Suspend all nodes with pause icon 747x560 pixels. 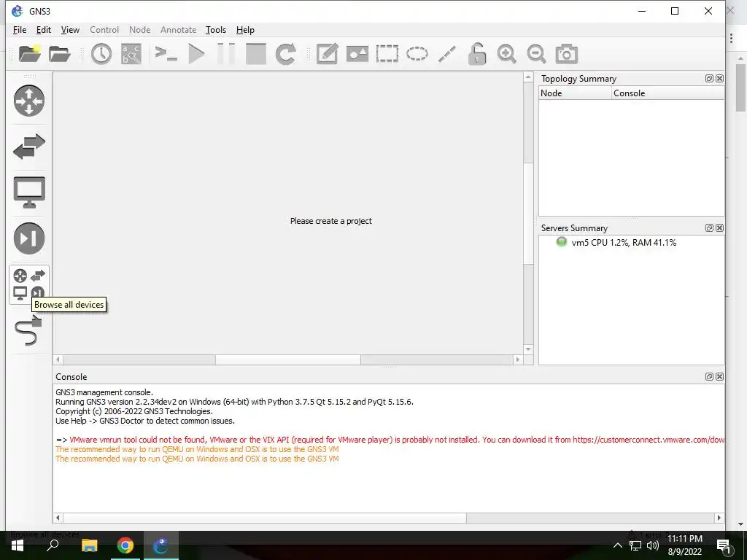226,54
